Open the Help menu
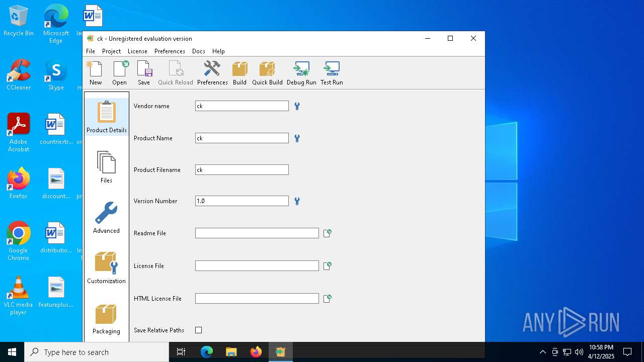 click(218, 51)
